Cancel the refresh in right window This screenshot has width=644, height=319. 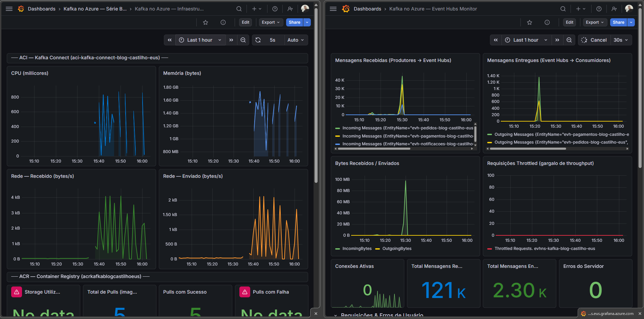point(594,40)
